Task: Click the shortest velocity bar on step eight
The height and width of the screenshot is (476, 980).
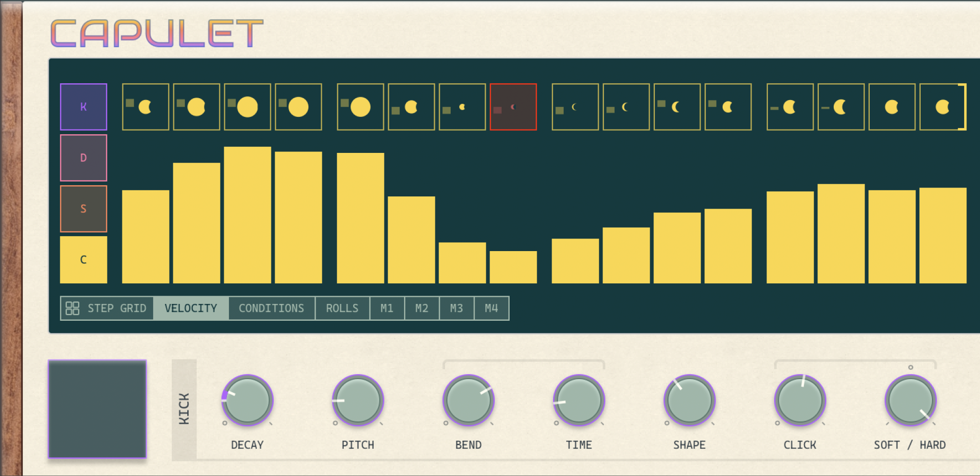Action: [513, 267]
